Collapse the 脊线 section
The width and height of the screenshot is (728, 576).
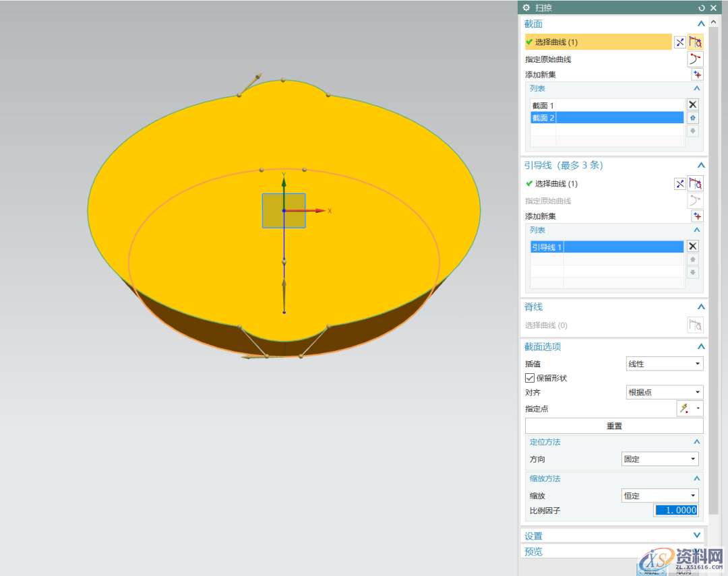pyautogui.click(x=701, y=307)
